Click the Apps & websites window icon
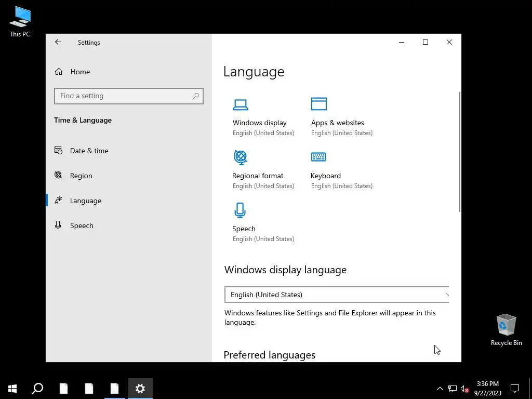 (x=319, y=104)
